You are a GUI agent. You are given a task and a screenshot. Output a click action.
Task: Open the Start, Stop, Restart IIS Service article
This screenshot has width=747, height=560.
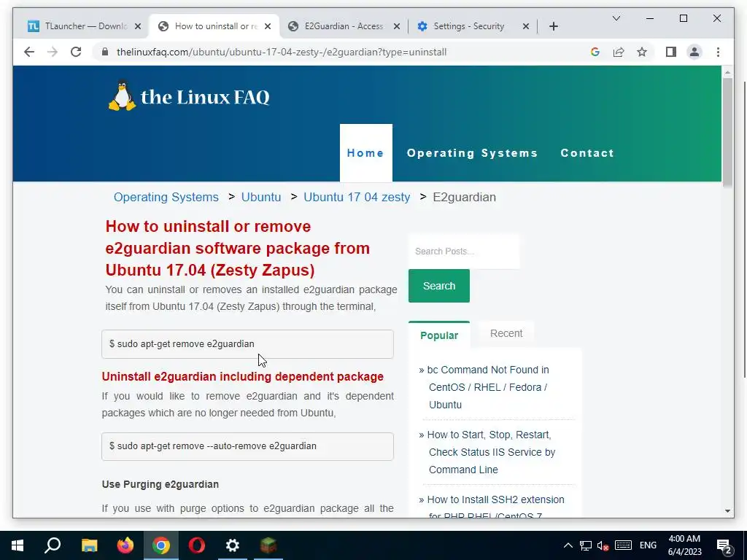click(491, 452)
